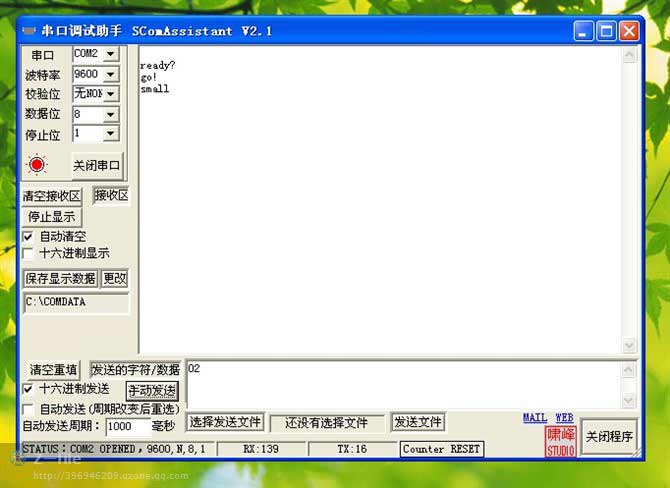Enable 自动发送 auto send checkbox
Image resolution: width=670 pixels, height=488 pixels.
click(x=28, y=409)
